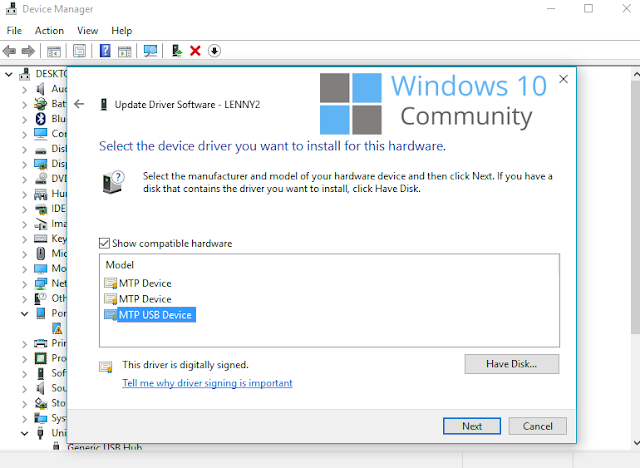This screenshot has height=468, width=640.
Task: Open the View menu
Action: (87, 31)
